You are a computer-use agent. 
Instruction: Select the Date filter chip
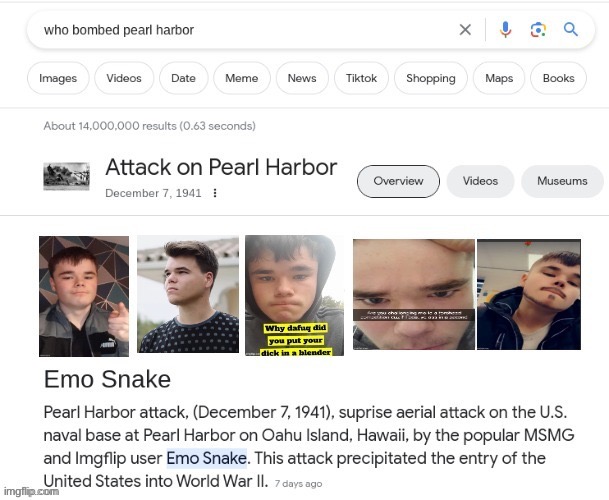tap(183, 78)
